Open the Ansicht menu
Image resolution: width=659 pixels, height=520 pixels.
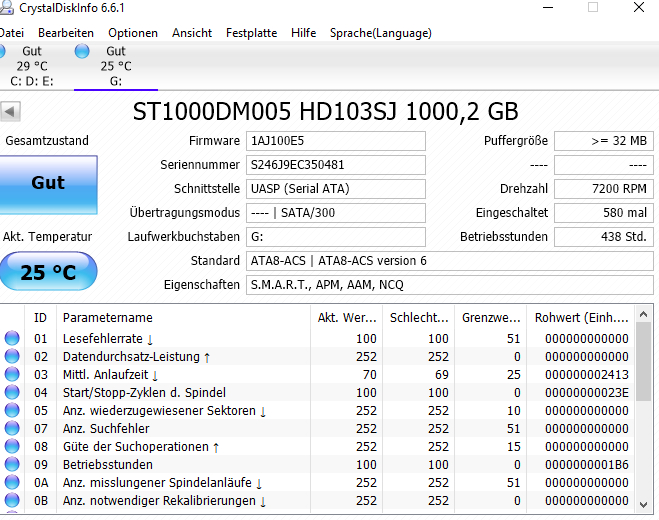click(x=192, y=33)
